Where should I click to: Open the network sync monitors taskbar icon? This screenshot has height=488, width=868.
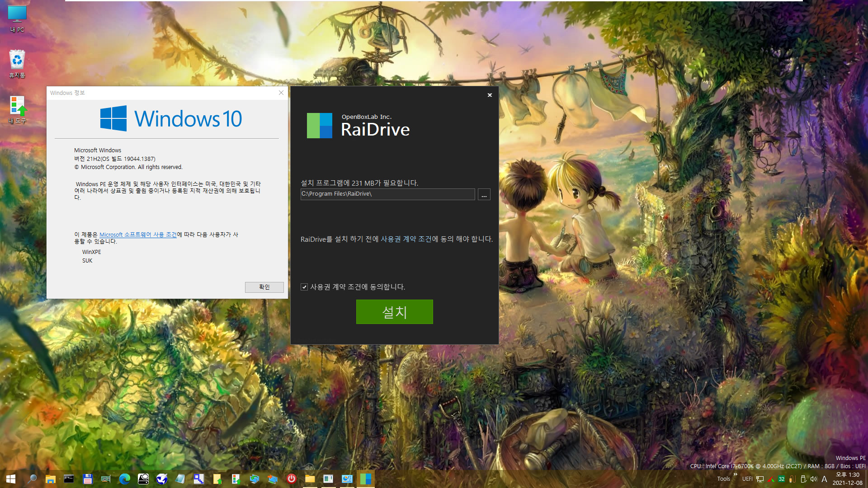[255, 479]
